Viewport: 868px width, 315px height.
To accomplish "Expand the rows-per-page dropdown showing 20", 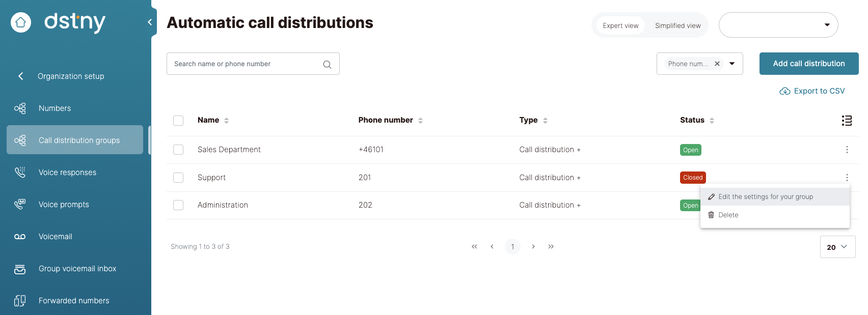I will pos(837,247).
